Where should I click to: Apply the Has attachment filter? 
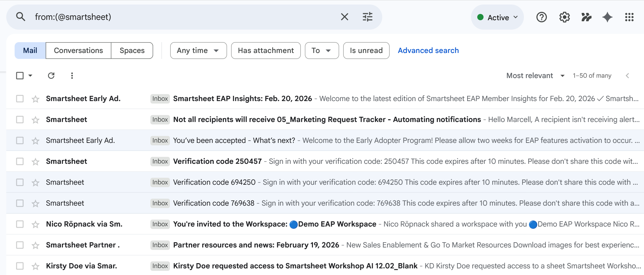pos(266,51)
